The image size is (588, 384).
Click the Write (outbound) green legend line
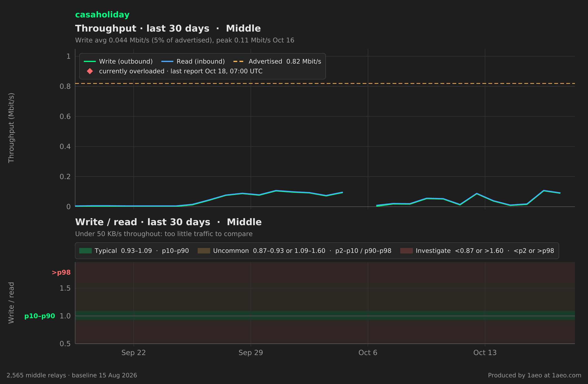coord(90,61)
